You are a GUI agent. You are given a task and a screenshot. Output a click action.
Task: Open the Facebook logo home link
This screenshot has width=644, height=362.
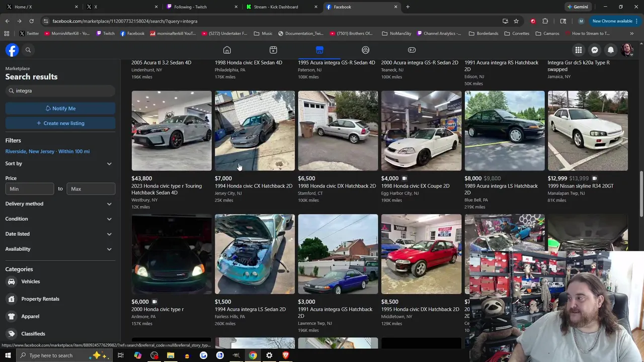pos(12,50)
